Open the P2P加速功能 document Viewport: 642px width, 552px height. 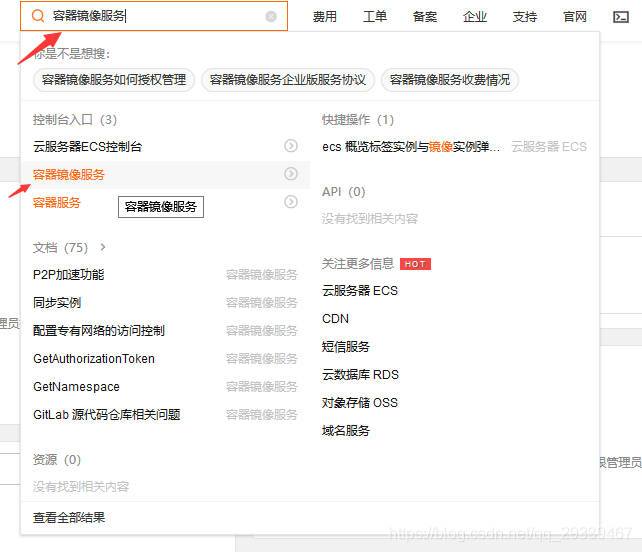pyautogui.click(x=69, y=274)
